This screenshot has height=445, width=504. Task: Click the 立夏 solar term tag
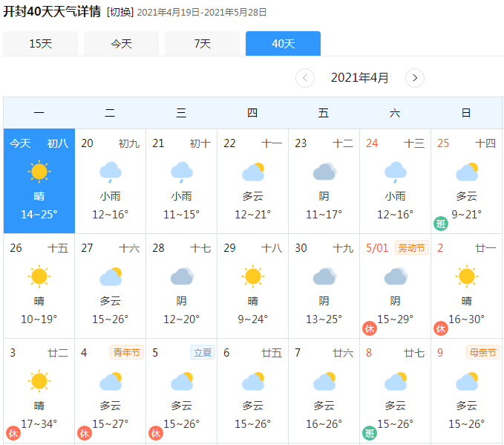[203, 352]
